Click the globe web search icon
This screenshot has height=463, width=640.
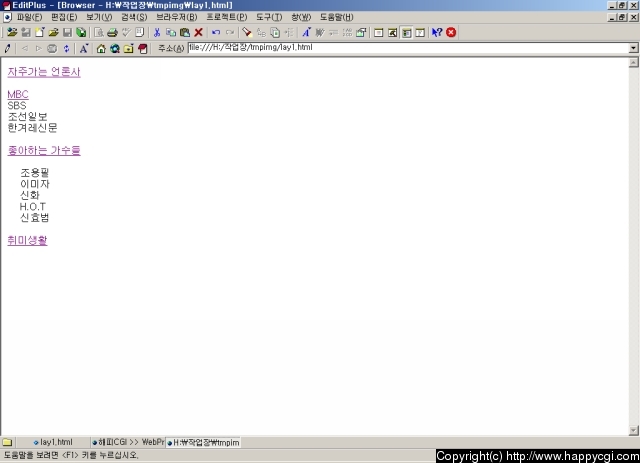pyautogui.click(x=115, y=49)
